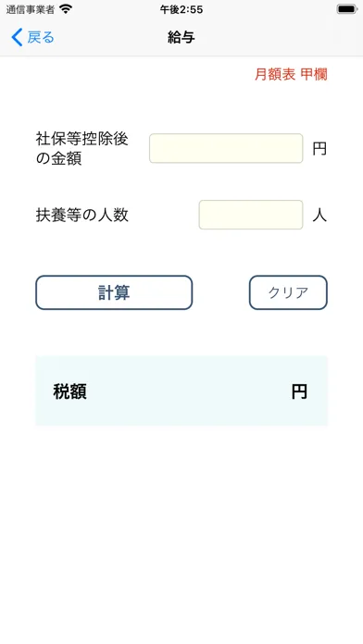Focus the 社保等控除後の金額 amount input field
This screenshot has width=363, height=644.
tap(226, 148)
